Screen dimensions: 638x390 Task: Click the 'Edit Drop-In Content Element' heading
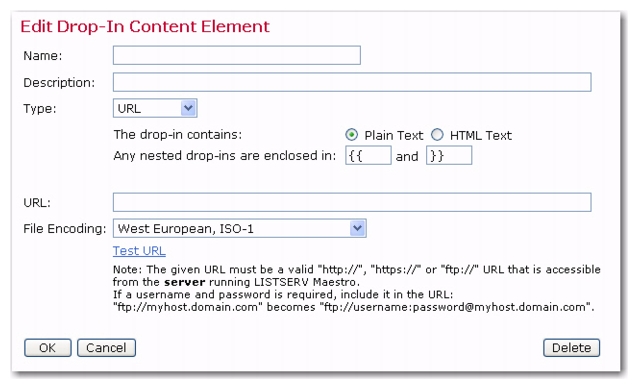click(145, 26)
